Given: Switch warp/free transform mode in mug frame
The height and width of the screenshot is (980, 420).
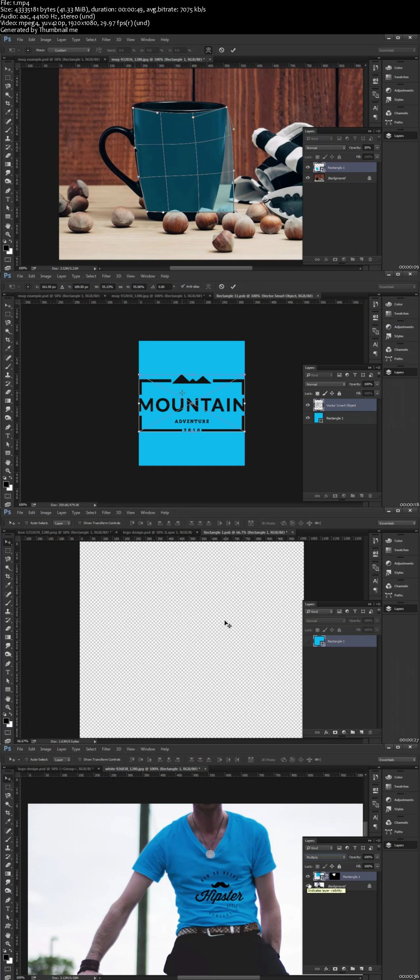Looking at the screenshot, I should tap(208, 50).
